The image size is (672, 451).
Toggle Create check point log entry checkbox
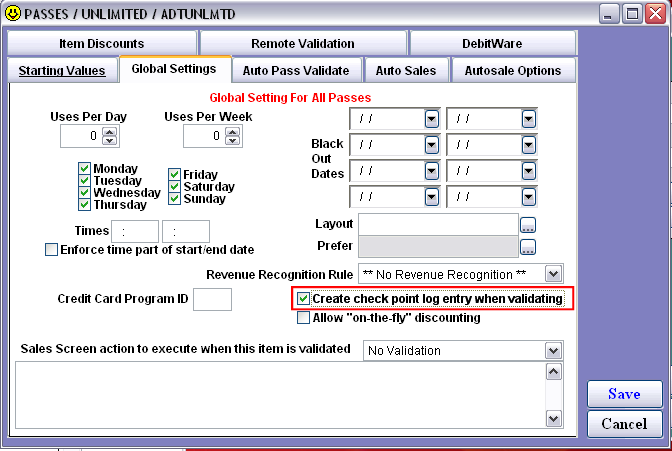tap(303, 298)
